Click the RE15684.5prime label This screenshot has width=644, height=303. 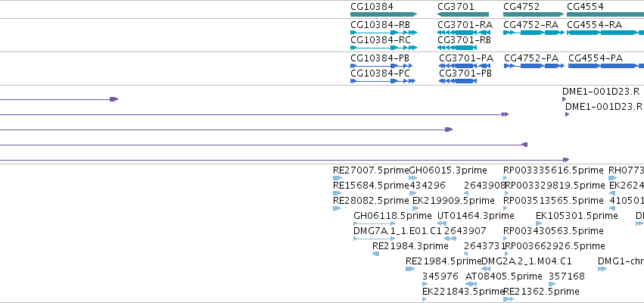pos(371,186)
